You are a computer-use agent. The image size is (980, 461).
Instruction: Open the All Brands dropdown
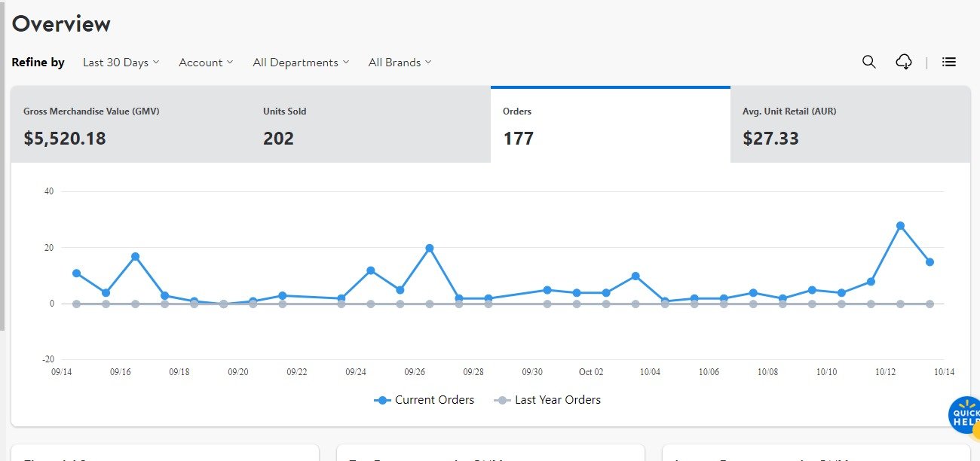[399, 63]
